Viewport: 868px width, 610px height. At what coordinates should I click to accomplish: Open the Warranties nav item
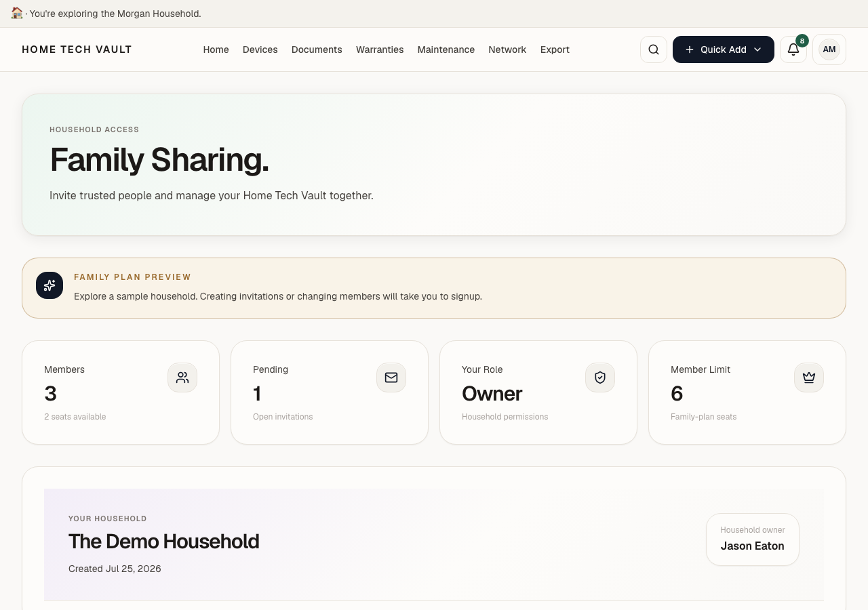tap(380, 49)
